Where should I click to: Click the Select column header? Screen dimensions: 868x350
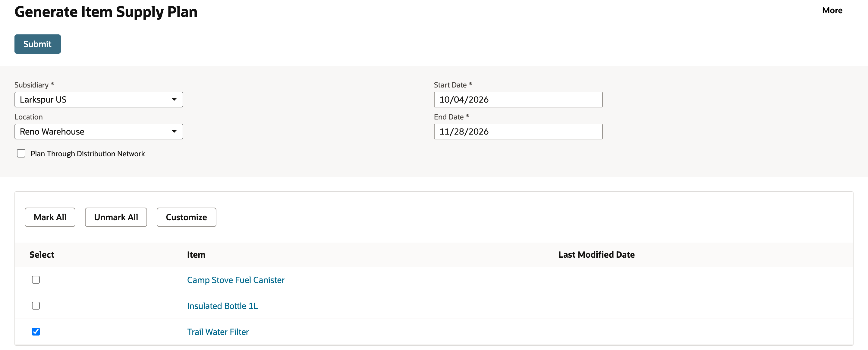click(42, 255)
